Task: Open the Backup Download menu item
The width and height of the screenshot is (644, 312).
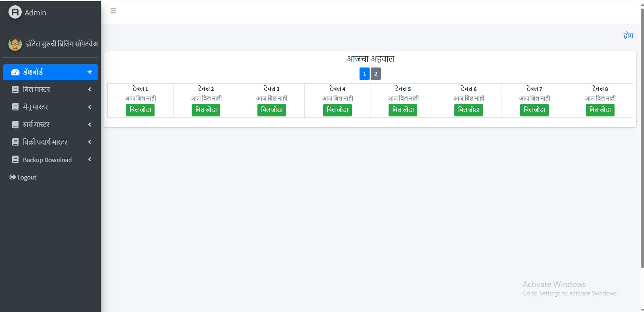Action: (50, 160)
